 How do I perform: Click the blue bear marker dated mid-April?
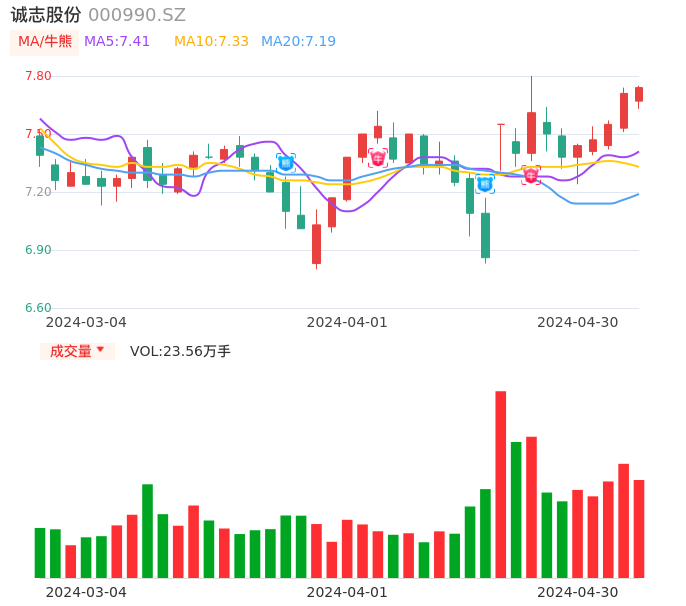click(485, 184)
